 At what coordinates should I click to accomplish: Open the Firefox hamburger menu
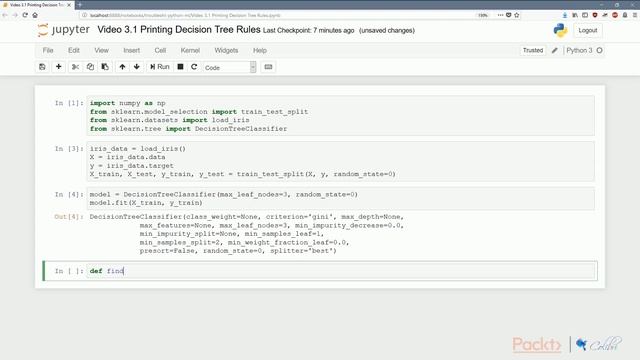(635, 15)
